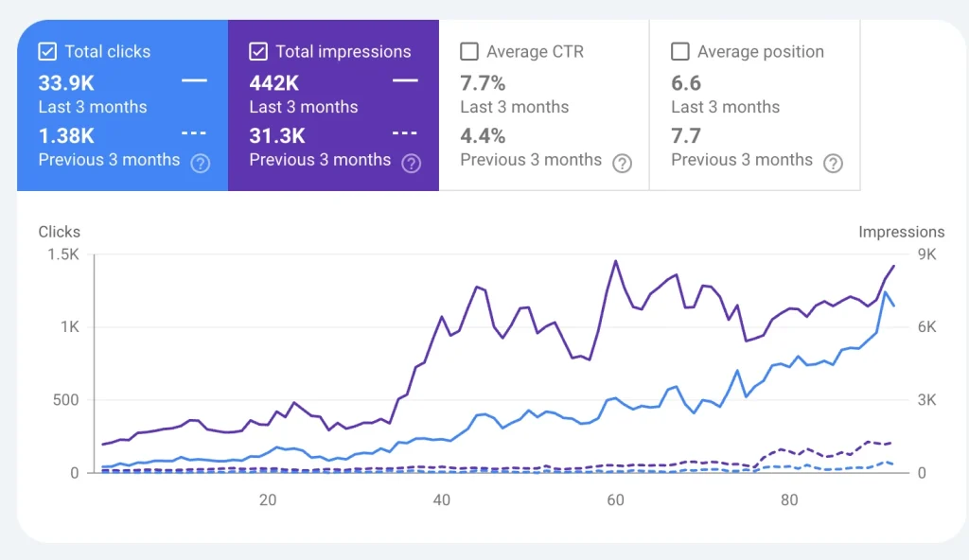The image size is (969, 560).
Task: Tick the Average position checkbox
Action: point(680,52)
